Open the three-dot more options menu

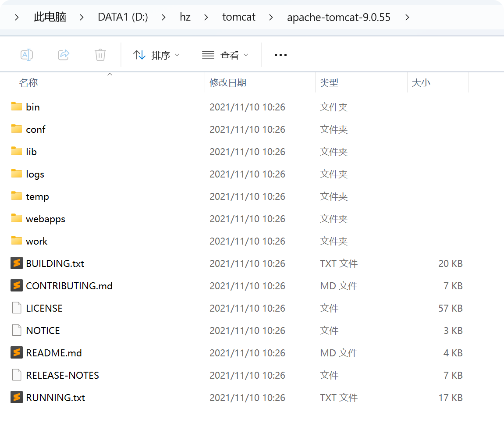tap(280, 55)
